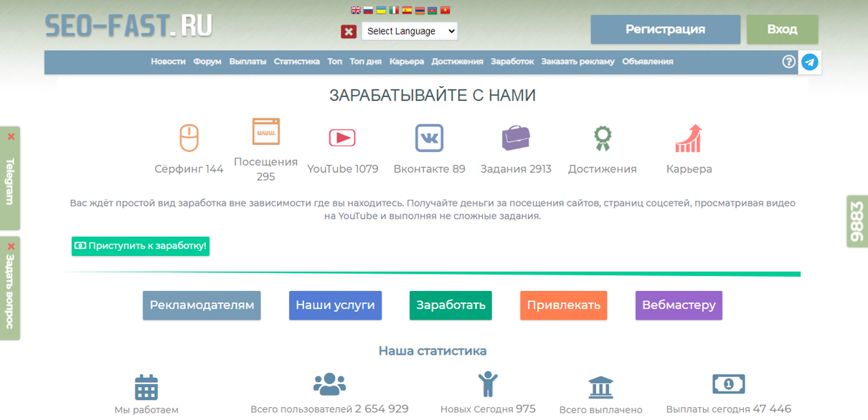Click the Регистрация button
The height and width of the screenshot is (420, 868).
click(665, 29)
